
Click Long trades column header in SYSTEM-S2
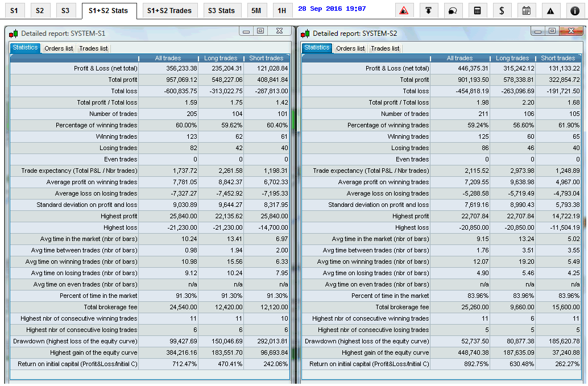[x=512, y=58]
